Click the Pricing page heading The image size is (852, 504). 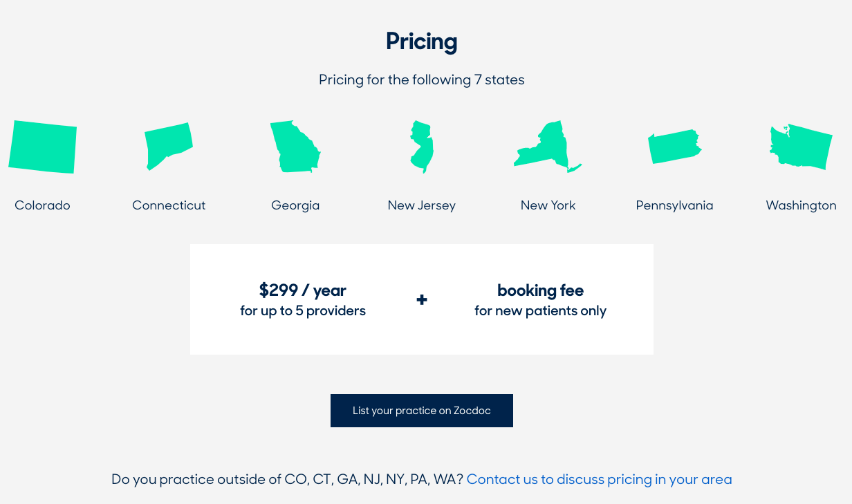[x=422, y=41]
